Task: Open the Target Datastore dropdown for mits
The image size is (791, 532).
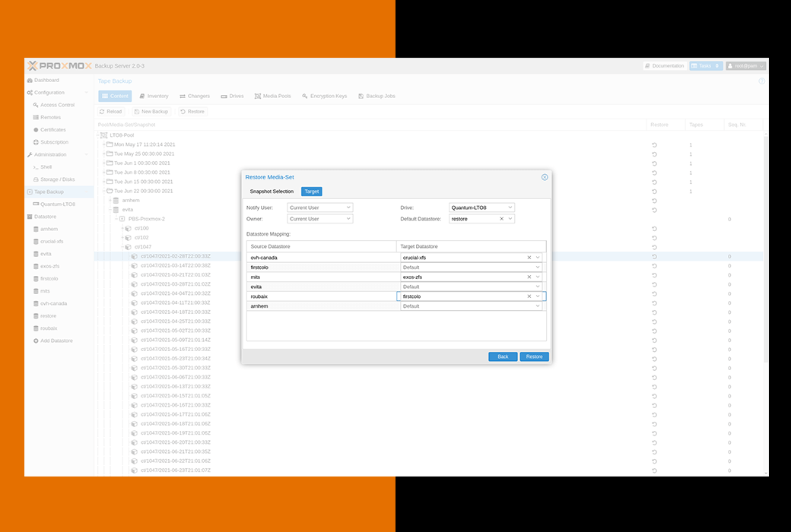Action: tap(538, 277)
